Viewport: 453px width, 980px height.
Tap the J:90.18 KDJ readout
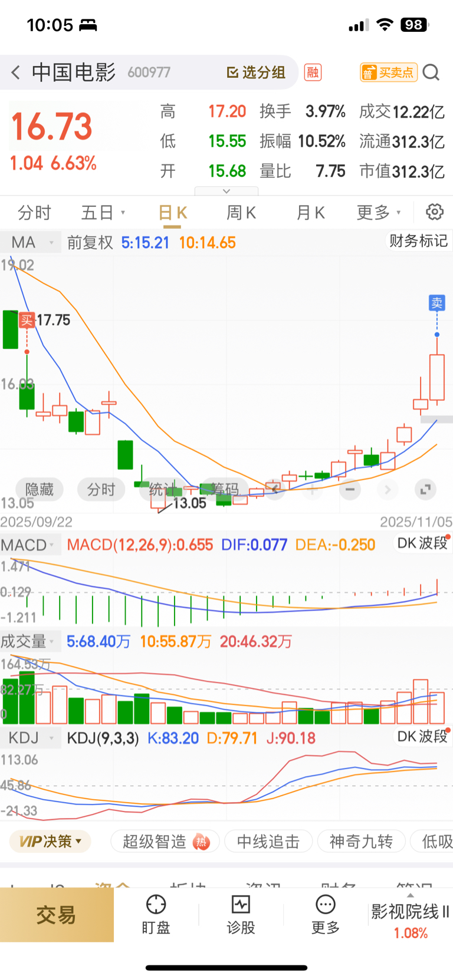tap(291, 738)
